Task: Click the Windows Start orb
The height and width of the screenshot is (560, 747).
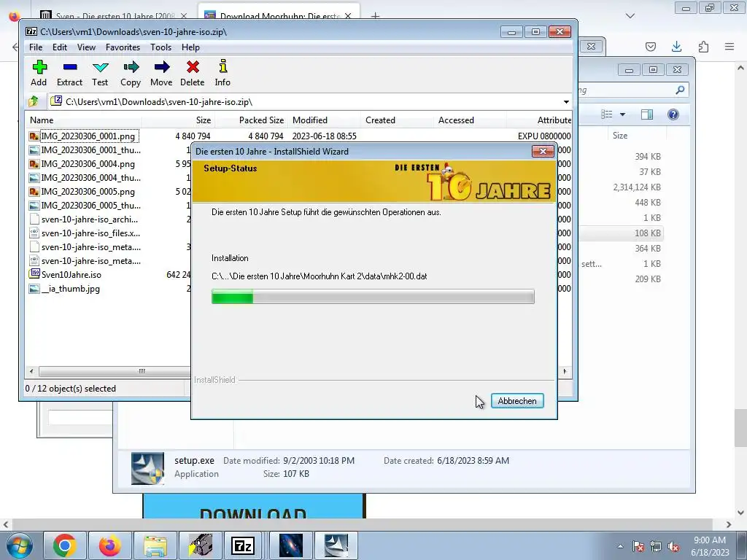Action: pyautogui.click(x=18, y=545)
